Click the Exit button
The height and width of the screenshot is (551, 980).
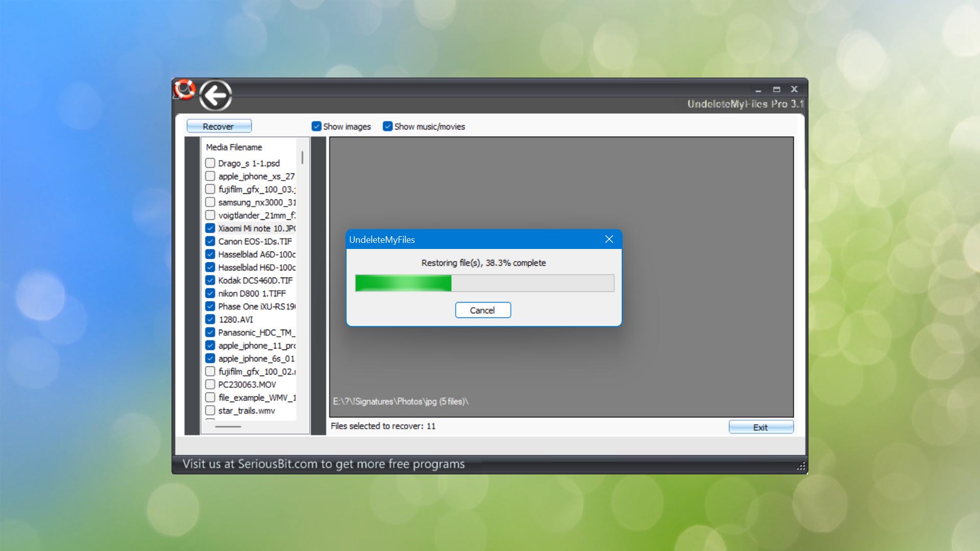tap(761, 428)
